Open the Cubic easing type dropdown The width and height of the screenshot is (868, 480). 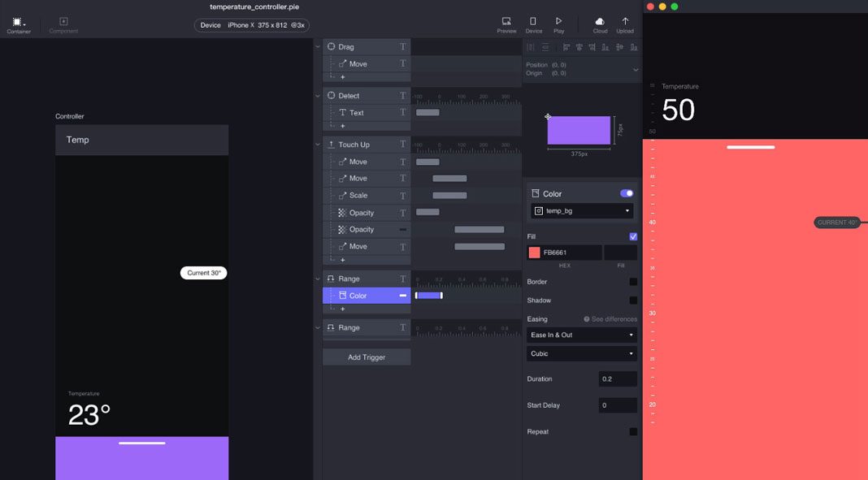click(x=581, y=353)
